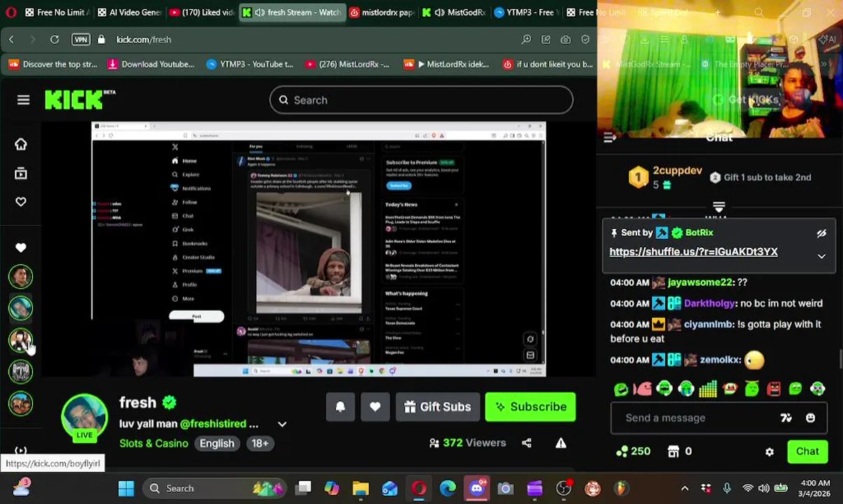The width and height of the screenshot is (843, 504).
Task: Switch to mistlordrx tab
Action: (382, 13)
